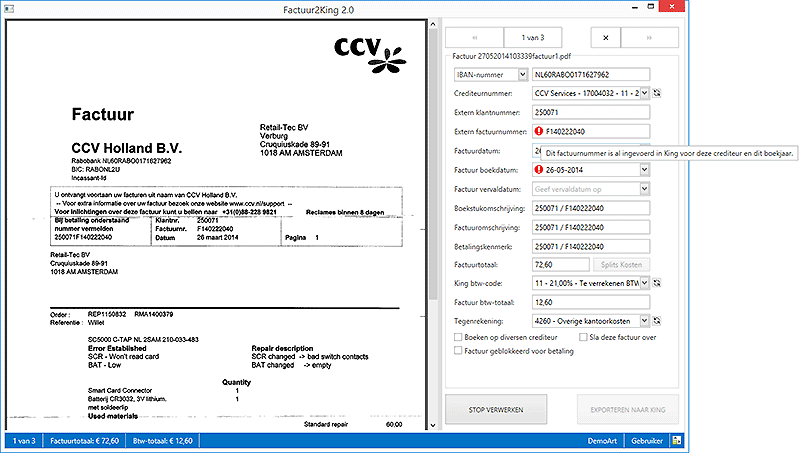Go to next invoice with double-right arrow
The width and height of the screenshot is (800, 453).
649,37
